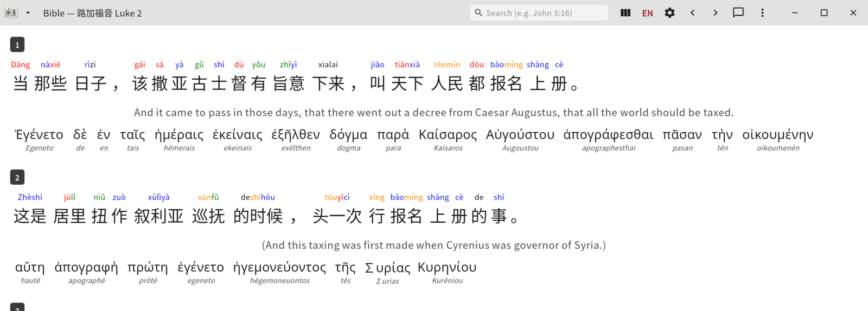
Task: Click the magnifier search icon
Action: 478,12
